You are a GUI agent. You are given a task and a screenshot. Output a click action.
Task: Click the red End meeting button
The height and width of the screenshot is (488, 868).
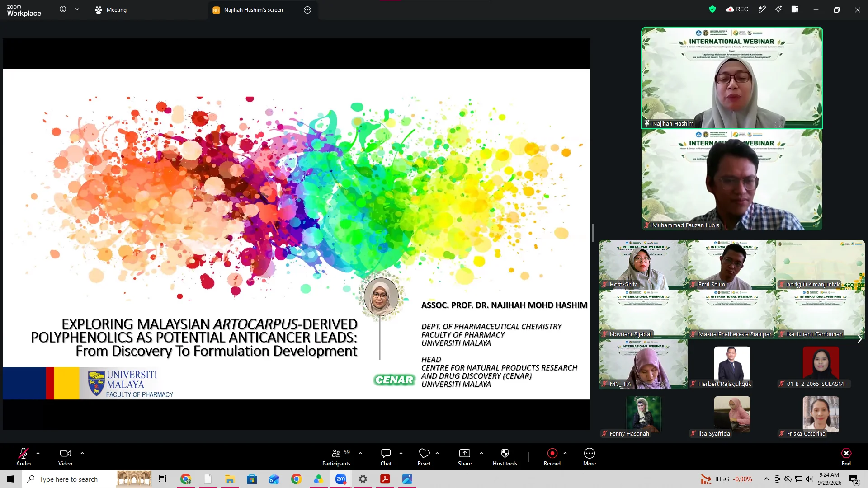coord(846,456)
